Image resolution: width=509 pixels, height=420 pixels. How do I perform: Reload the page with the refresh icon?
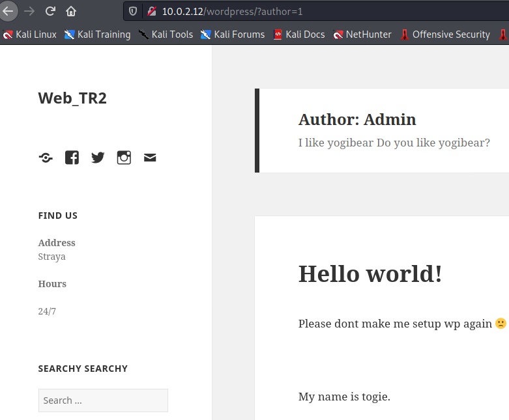50,11
